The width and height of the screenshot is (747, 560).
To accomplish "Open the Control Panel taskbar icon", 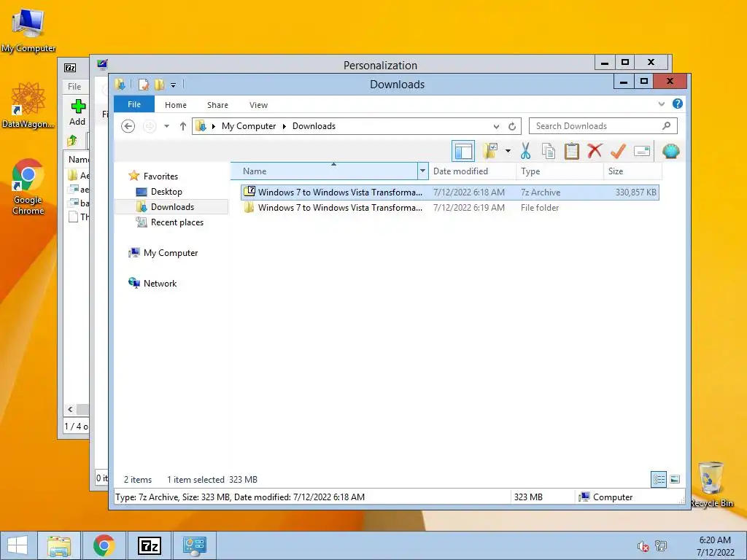I will (x=194, y=545).
